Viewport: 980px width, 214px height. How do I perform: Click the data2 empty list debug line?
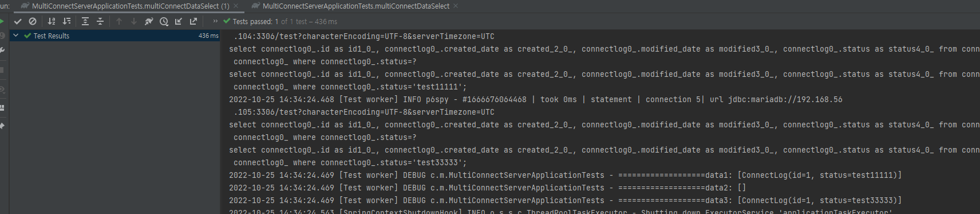[487, 188]
